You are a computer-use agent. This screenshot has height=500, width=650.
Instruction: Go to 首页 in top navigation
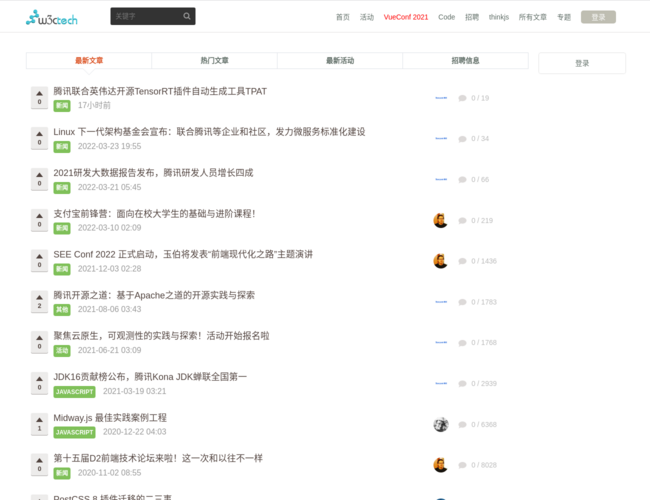343,17
